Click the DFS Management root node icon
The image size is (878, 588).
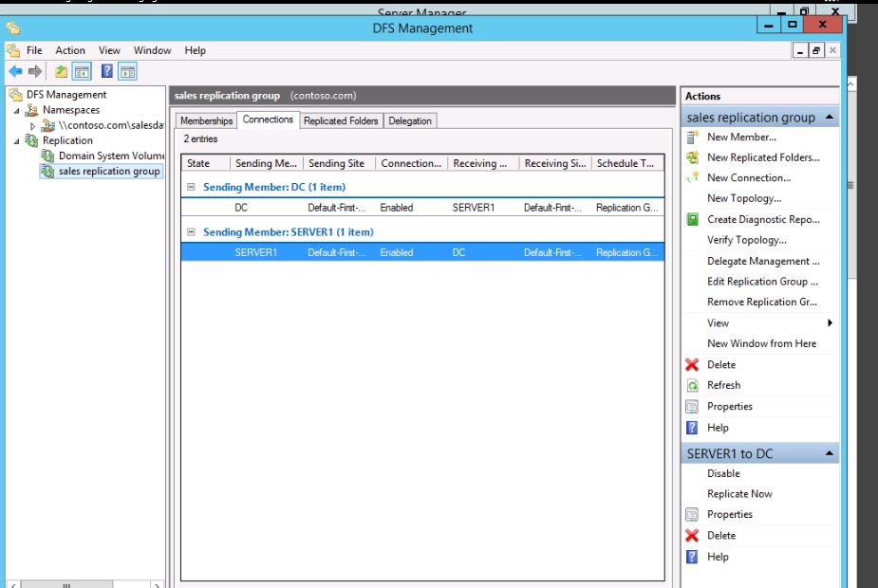[x=16, y=95]
